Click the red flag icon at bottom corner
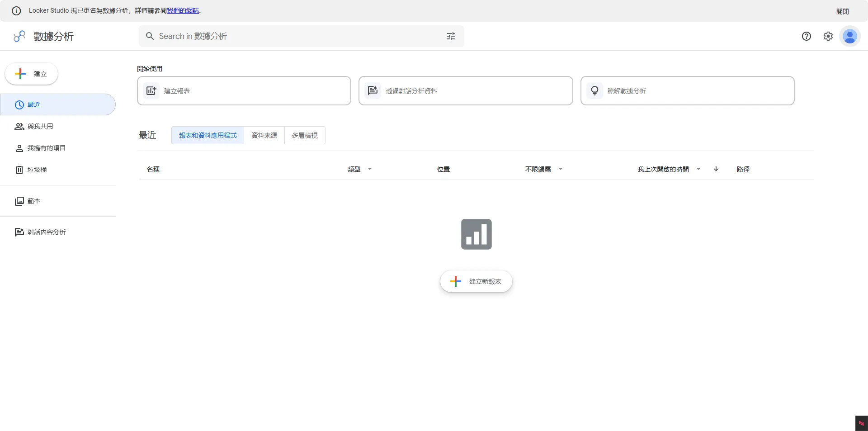Screen dimensions: 868x431 tap(861, 423)
